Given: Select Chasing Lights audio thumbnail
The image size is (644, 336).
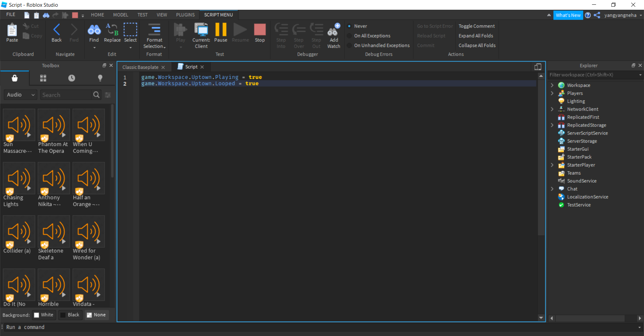Looking at the screenshot, I should point(19,178).
